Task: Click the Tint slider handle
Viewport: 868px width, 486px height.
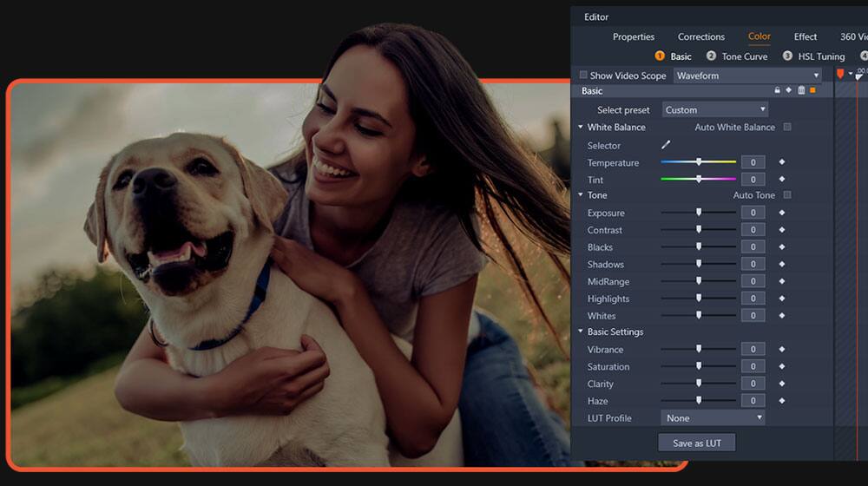Action: 699,179
